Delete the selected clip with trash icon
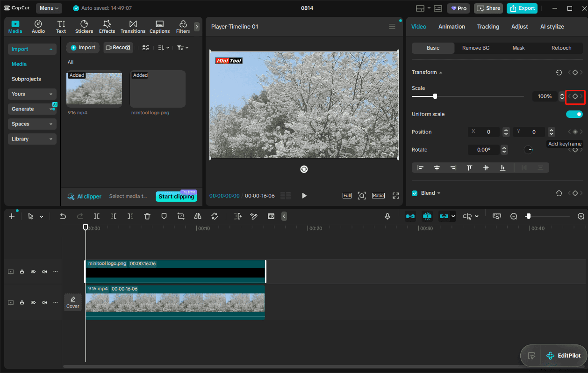588x373 pixels. (147, 216)
